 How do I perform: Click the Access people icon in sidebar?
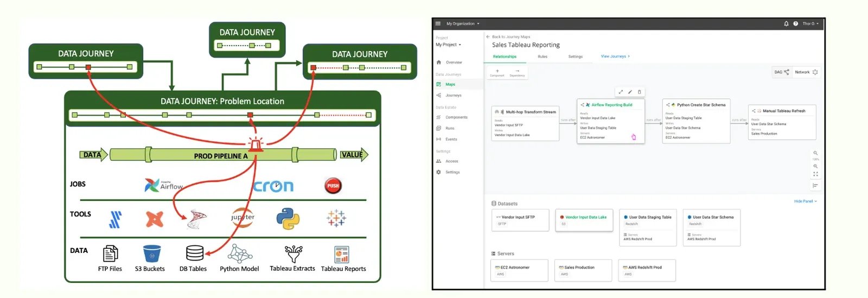(x=439, y=161)
